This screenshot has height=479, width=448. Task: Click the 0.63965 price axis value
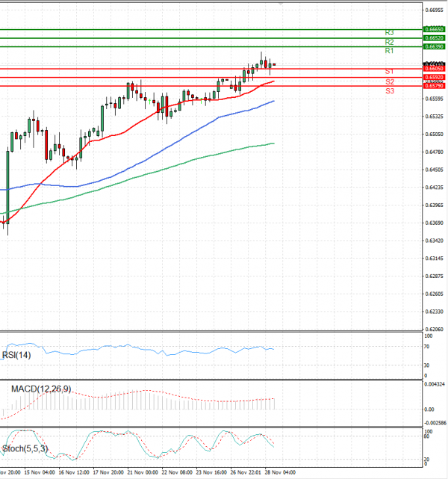point(434,205)
